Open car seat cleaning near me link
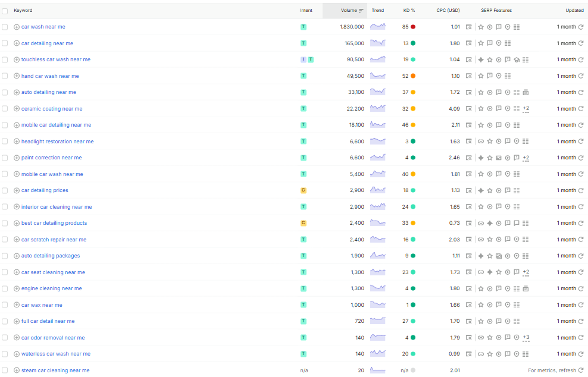The height and width of the screenshot is (377, 588). click(x=53, y=272)
